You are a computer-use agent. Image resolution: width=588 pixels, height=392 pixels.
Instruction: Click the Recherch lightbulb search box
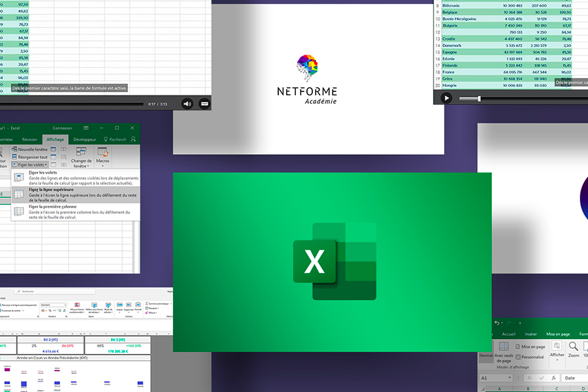pyautogui.click(x=115, y=139)
